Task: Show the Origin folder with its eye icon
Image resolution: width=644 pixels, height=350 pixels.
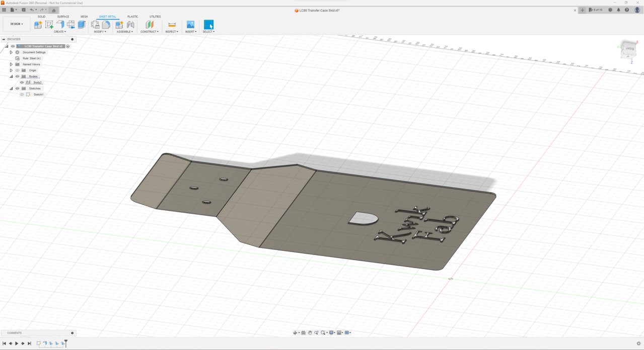Action: click(x=17, y=70)
